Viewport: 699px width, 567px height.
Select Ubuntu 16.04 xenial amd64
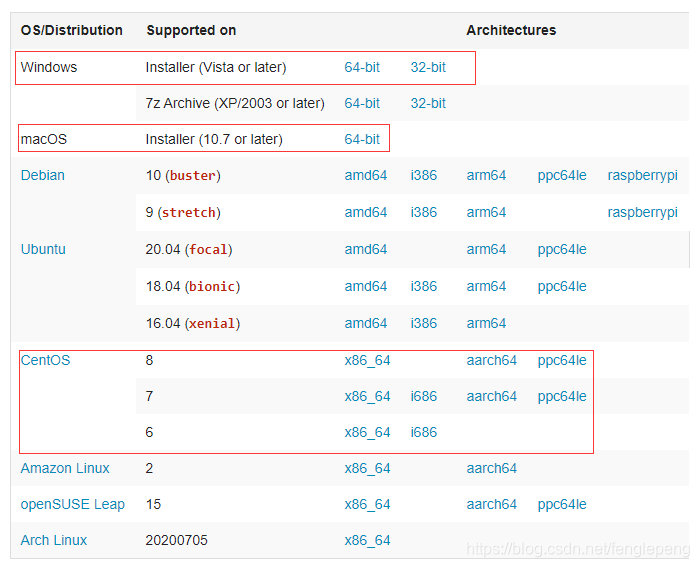coord(366,323)
